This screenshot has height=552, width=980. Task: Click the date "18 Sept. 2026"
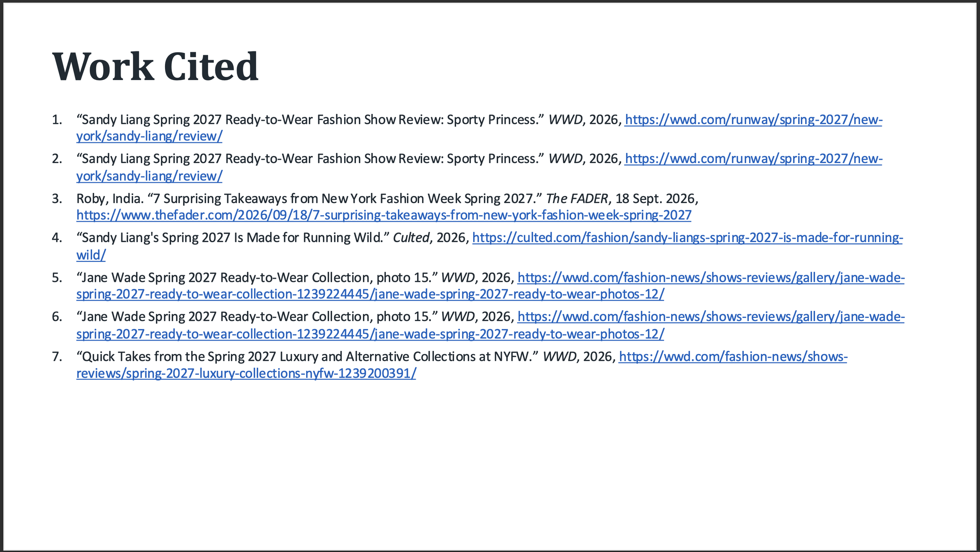(655, 199)
